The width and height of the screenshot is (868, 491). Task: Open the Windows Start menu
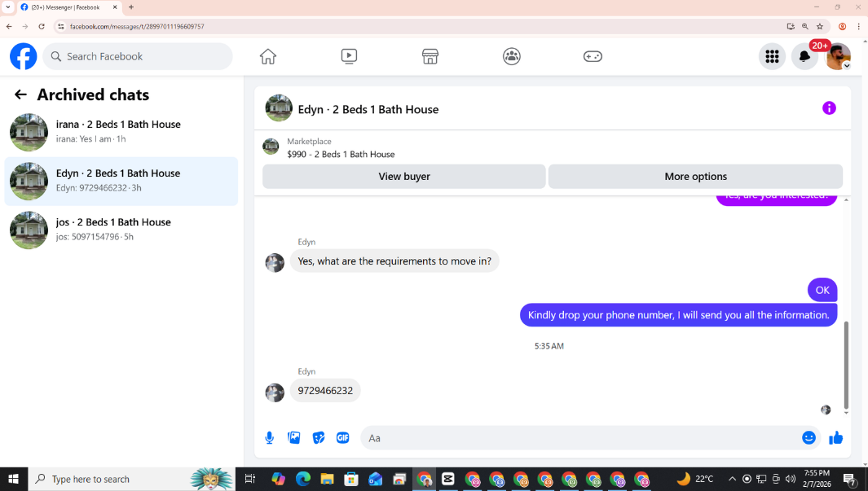[x=13, y=479]
